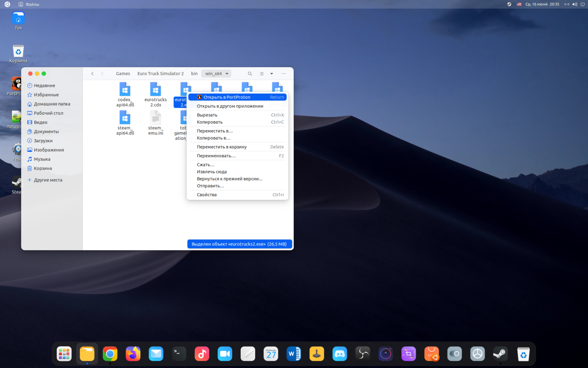Click the search icon in file manager toolbar
The width and height of the screenshot is (588, 368).
250,74
